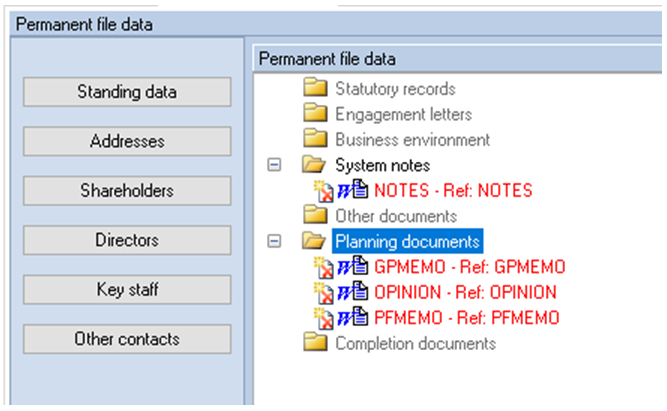Click the Permanent file data tree panel header

[458, 59]
